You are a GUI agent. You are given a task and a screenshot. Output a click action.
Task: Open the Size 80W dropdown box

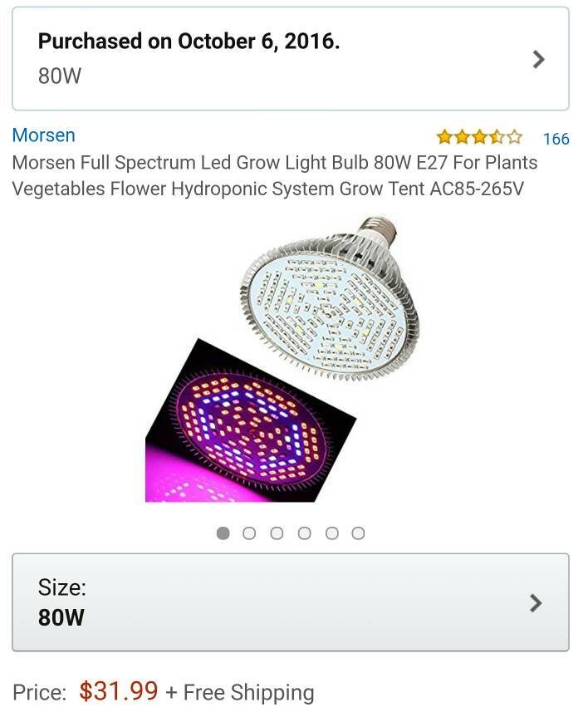(x=290, y=602)
